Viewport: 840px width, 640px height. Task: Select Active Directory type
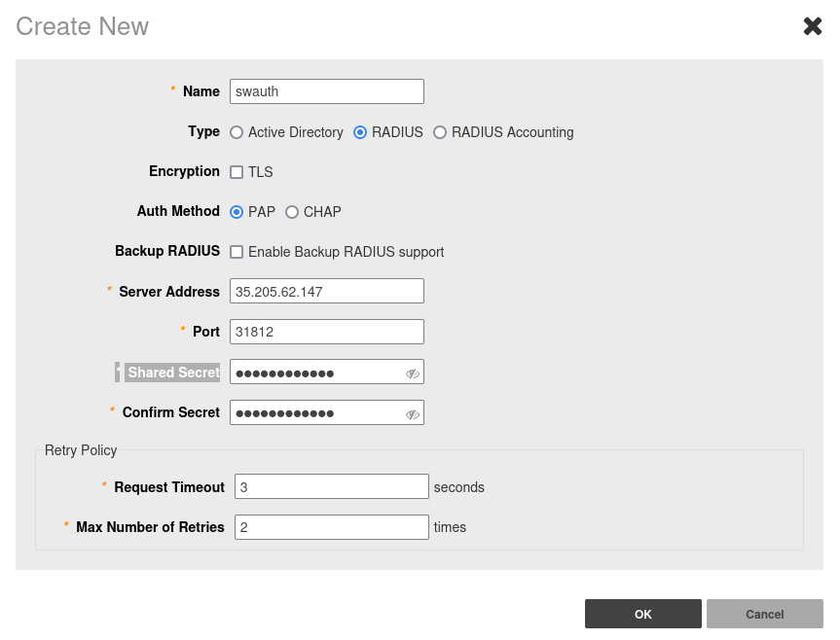click(x=237, y=132)
